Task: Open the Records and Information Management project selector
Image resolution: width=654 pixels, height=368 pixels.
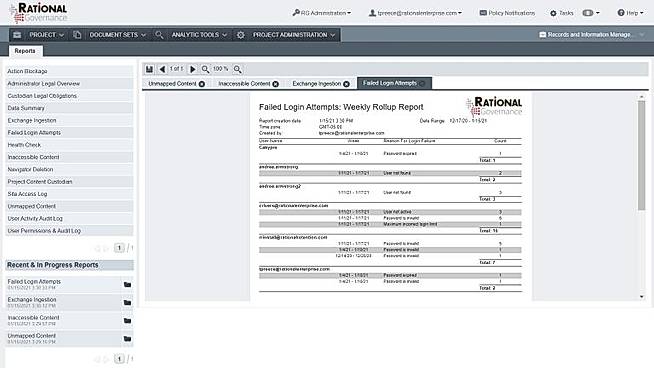Action: click(591, 35)
